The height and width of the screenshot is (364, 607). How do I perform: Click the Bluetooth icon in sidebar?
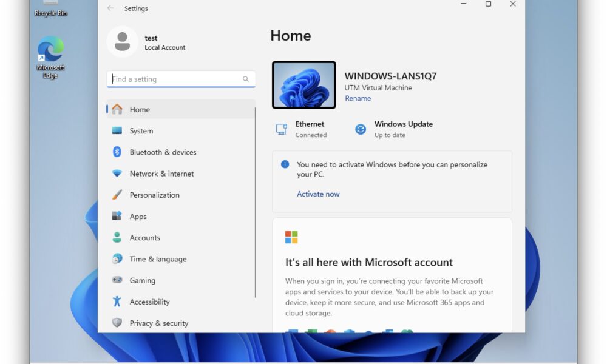point(117,152)
